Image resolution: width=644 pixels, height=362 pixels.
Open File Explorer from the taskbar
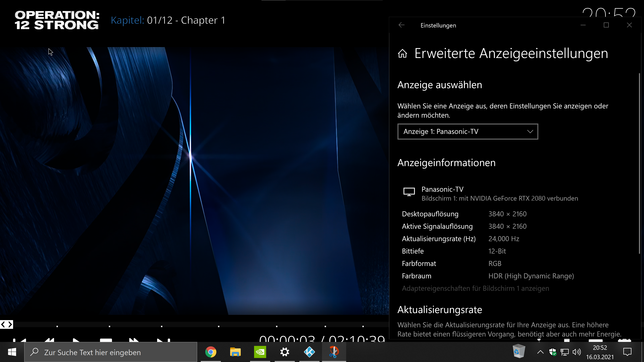point(235,352)
